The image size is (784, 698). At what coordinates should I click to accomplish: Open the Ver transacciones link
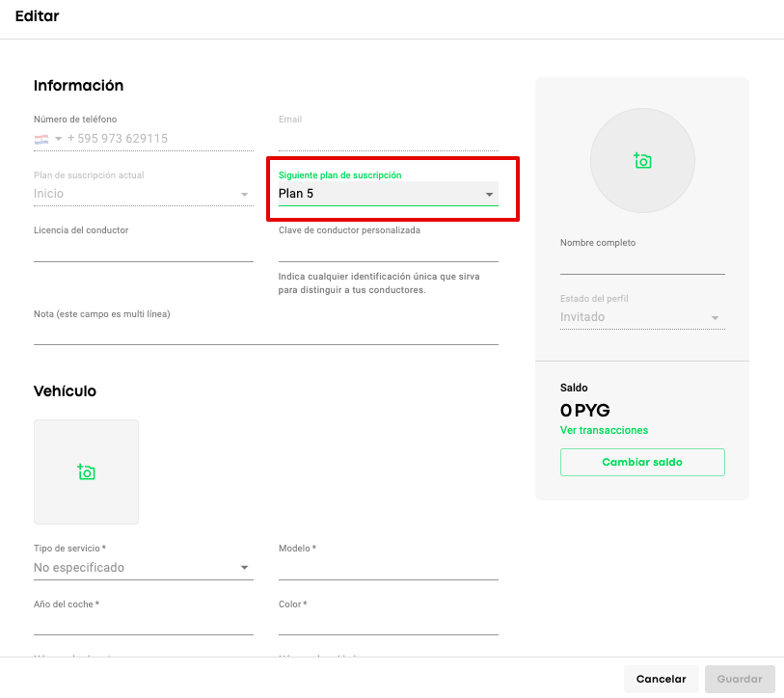coord(605,430)
